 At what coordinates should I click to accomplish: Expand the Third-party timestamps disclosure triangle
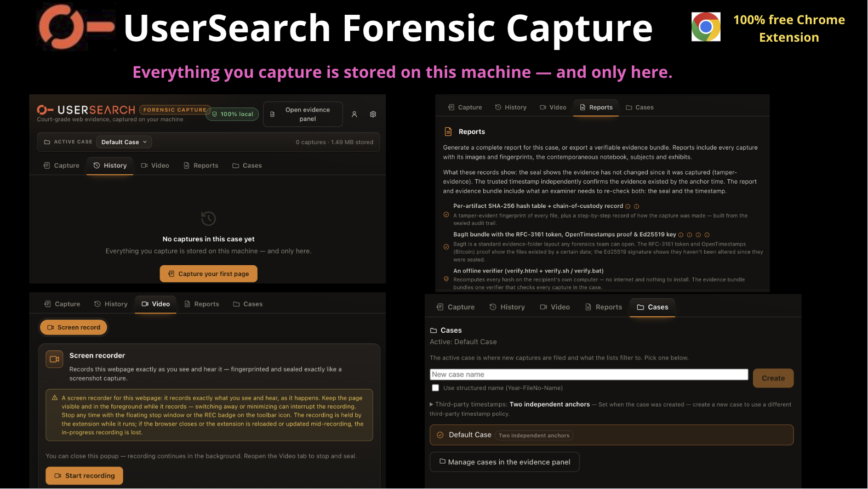coord(432,405)
